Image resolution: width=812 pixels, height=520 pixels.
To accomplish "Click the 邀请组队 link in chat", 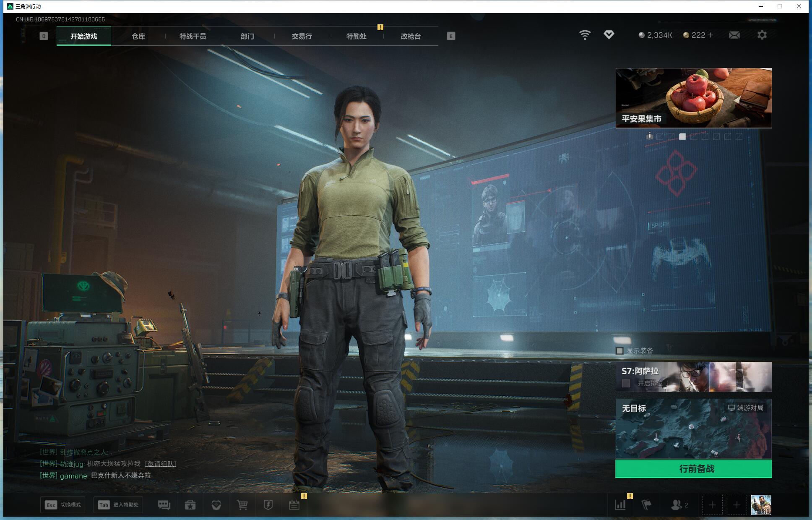I will click(x=160, y=464).
